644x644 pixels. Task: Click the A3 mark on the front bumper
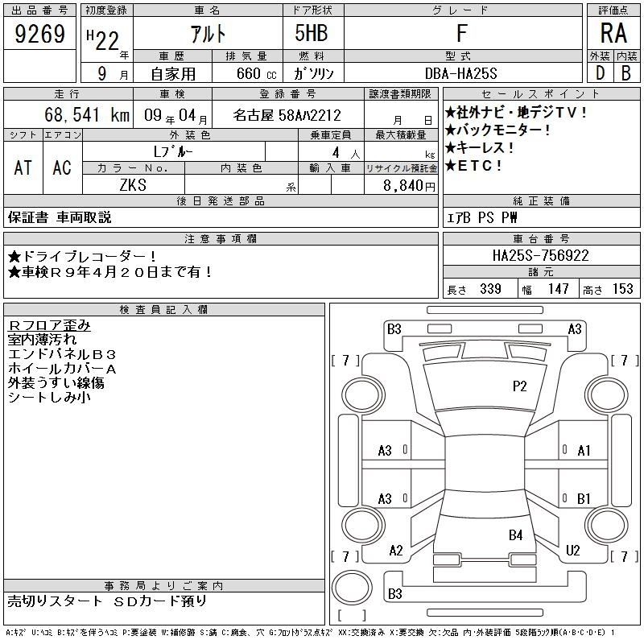[x=575, y=329]
